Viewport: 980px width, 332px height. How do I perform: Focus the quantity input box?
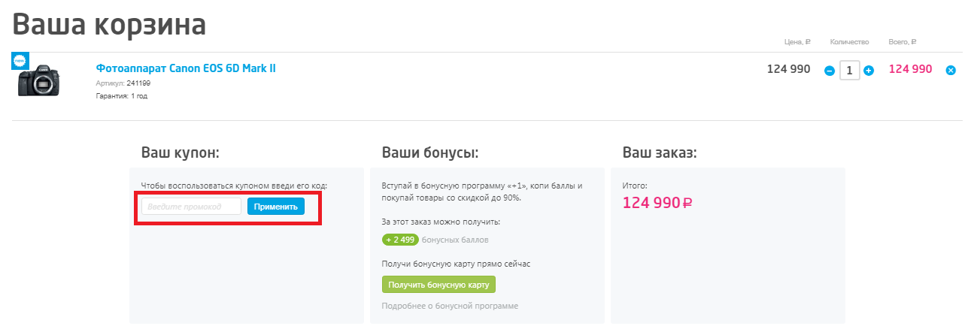(x=849, y=71)
